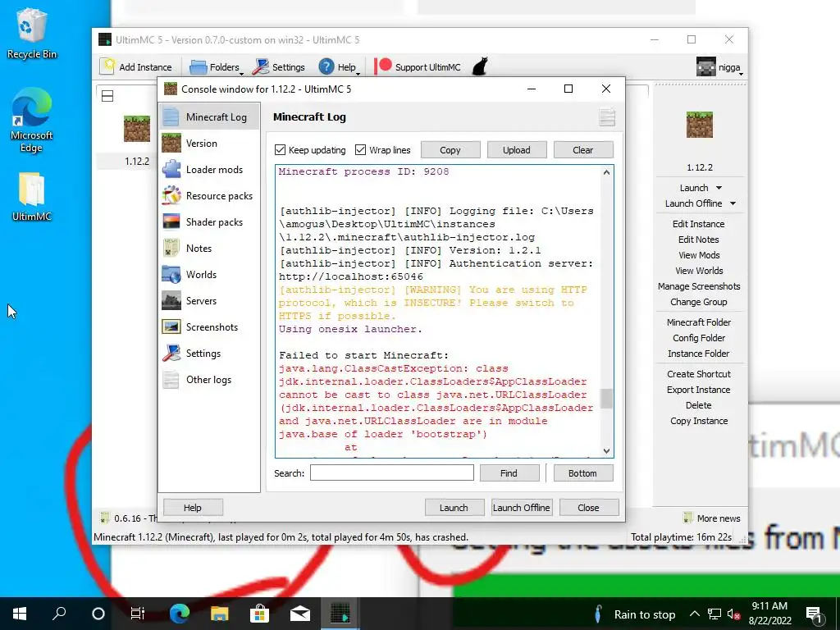This screenshot has height=630, width=840.
Task: Click Launch button in console window
Action: click(454, 507)
